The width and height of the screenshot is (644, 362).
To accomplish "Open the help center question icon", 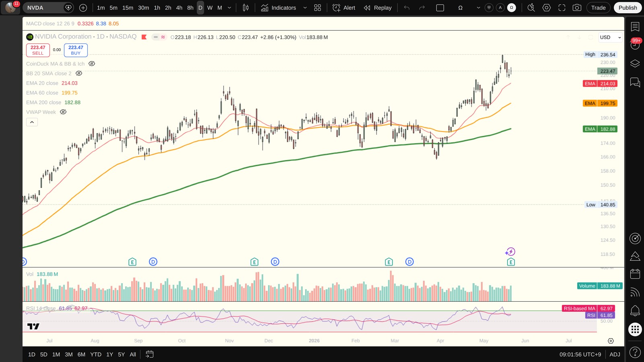I will pos(635,353).
